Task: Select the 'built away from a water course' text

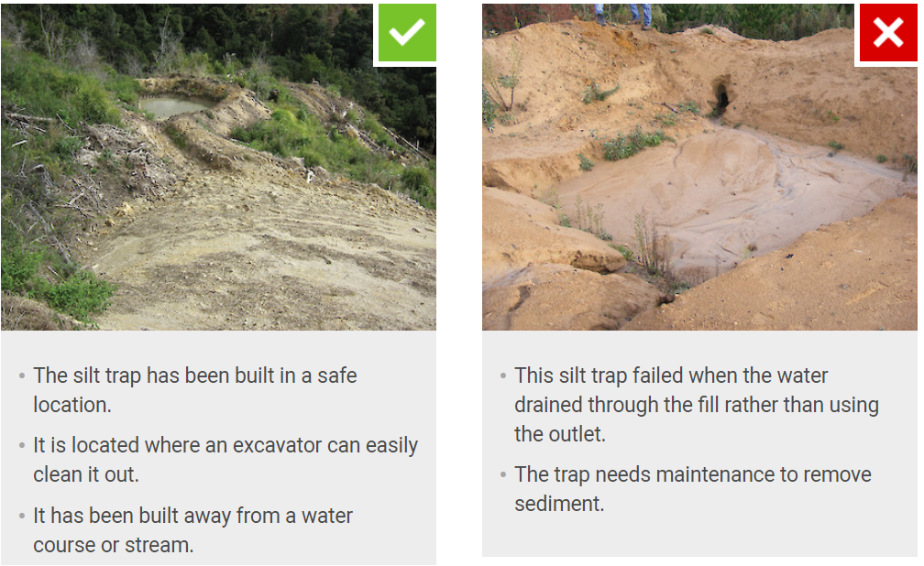Action: (x=192, y=530)
